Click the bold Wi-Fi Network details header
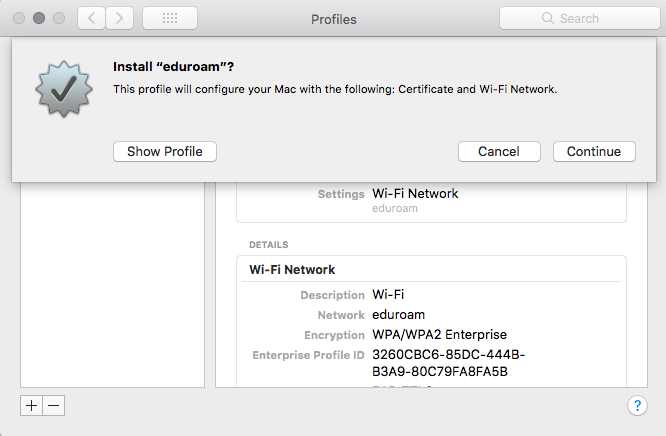The width and height of the screenshot is (666, 436). pyautogui.click(x=292, y=269)
